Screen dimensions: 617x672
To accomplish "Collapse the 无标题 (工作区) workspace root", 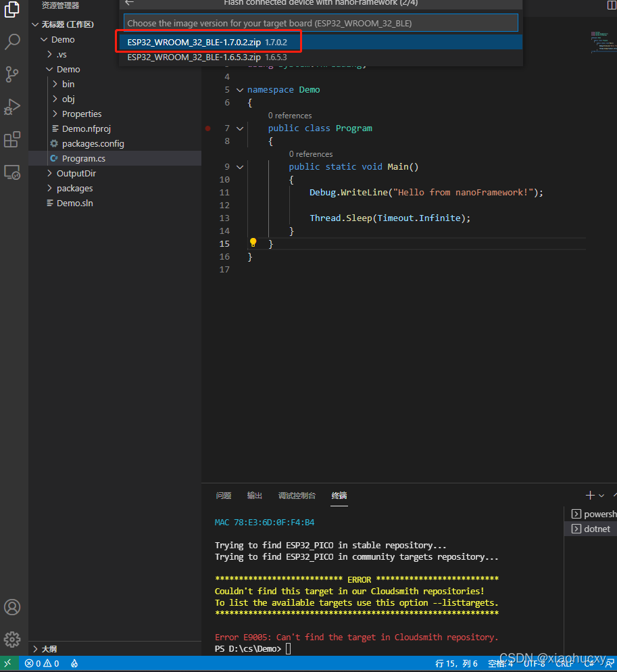I will [x=36, y=24].
